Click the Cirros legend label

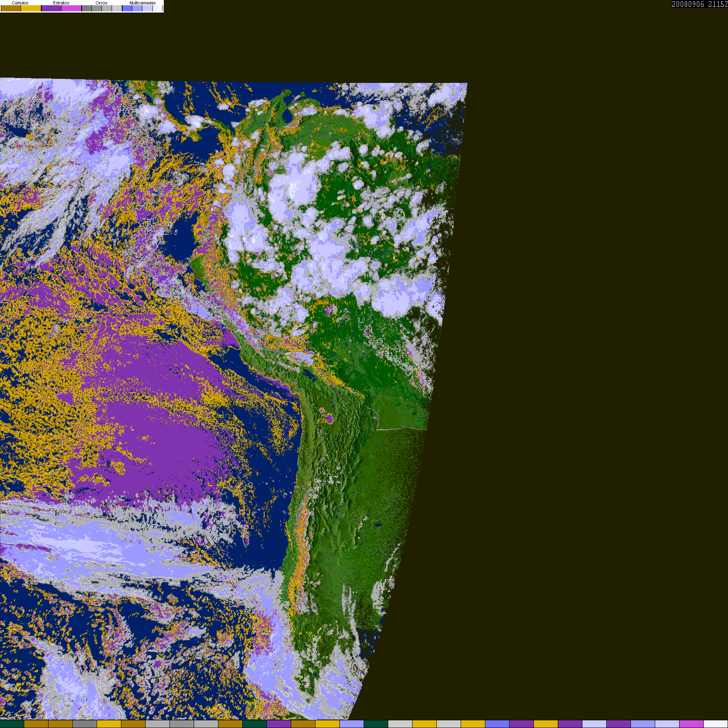[x=102, y=3]
